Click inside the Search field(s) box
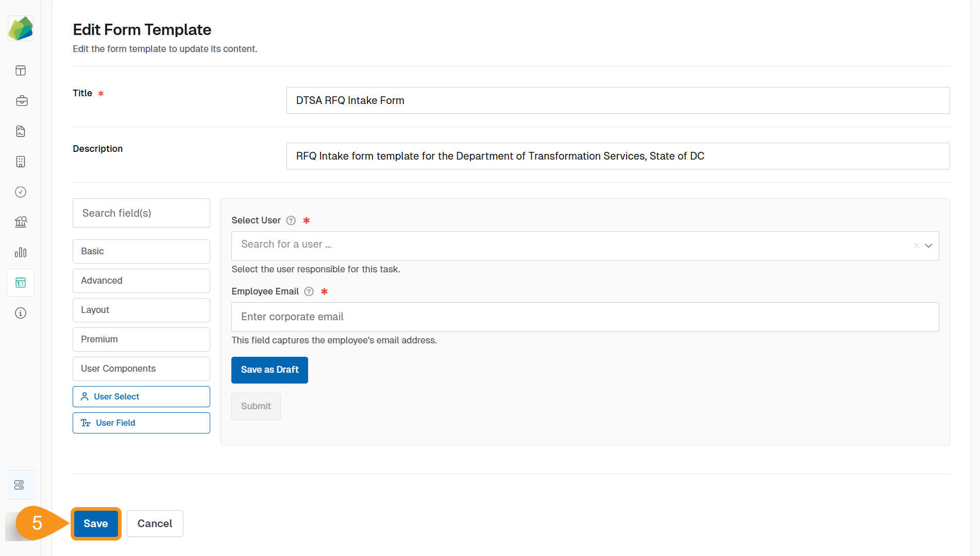The width and height of the screenshot is (980, 556). coord(141,213)
